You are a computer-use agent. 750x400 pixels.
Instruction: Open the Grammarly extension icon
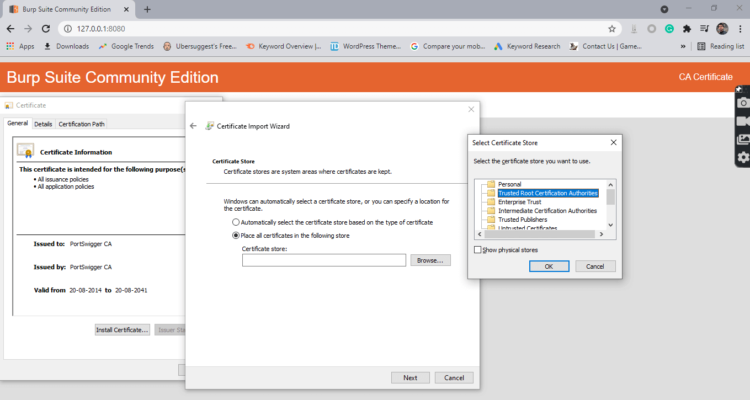669,29
